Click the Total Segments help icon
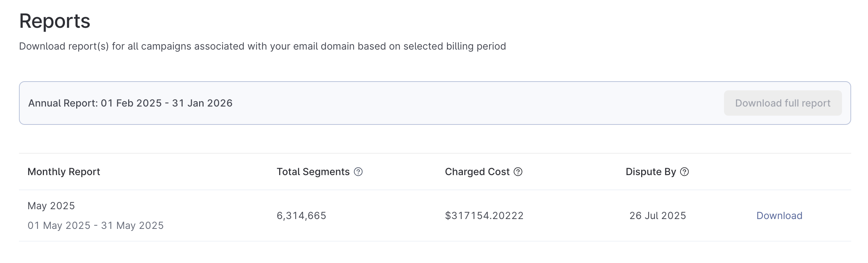The width and height of the screenshot is (868, 263). 358,172
